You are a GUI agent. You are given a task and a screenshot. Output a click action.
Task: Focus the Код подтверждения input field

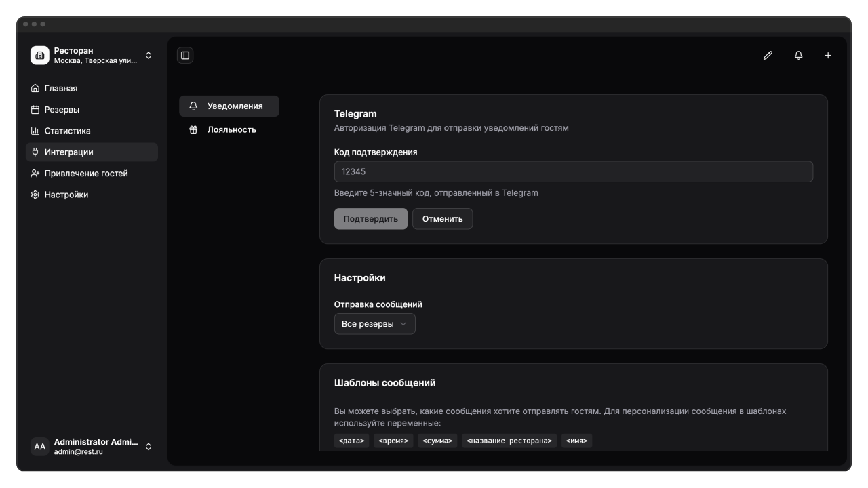tap(573, 171)
